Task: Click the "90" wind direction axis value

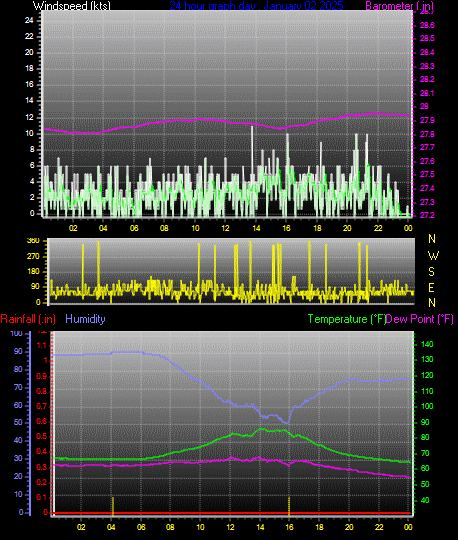Action: click(35, 287)
